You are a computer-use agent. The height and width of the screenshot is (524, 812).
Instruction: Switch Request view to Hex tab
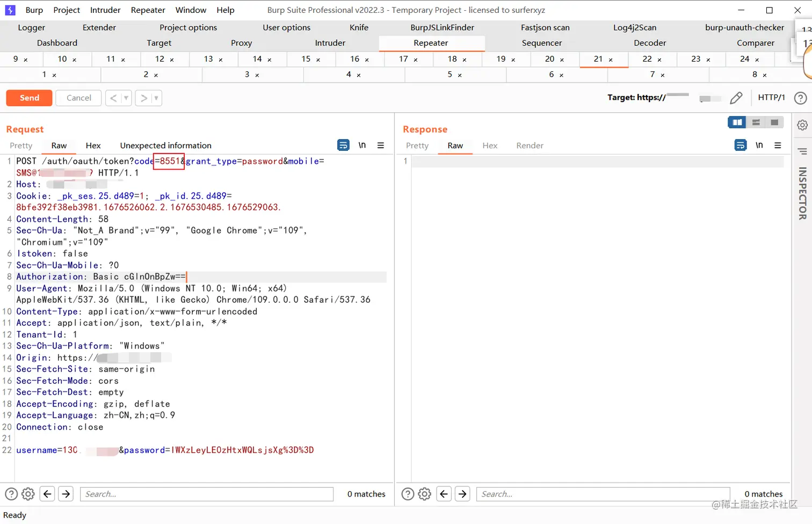[93, 145]
